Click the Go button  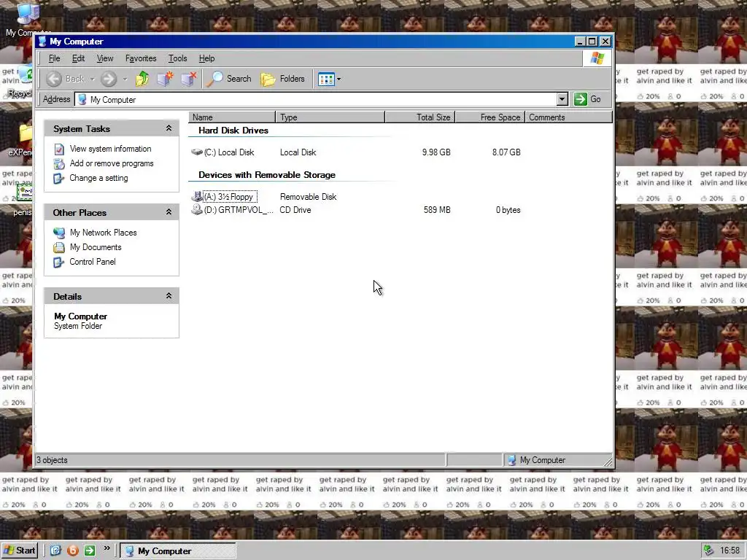587,99
